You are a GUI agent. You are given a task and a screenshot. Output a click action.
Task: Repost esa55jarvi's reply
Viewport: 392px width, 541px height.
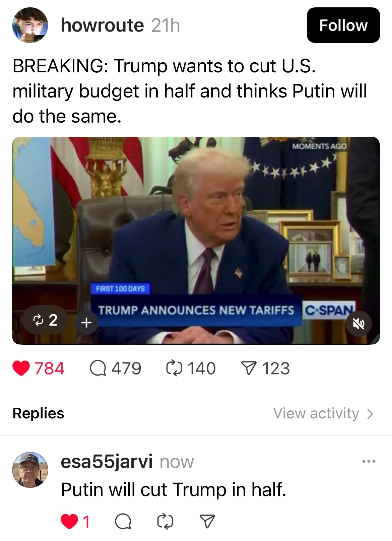click(x=165, y=521)
